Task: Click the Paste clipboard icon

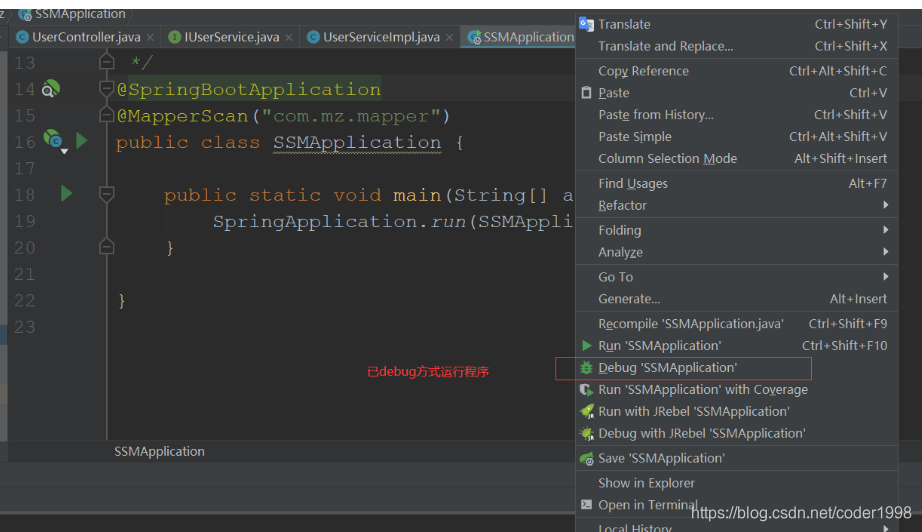Action: (x=586, y=92)
